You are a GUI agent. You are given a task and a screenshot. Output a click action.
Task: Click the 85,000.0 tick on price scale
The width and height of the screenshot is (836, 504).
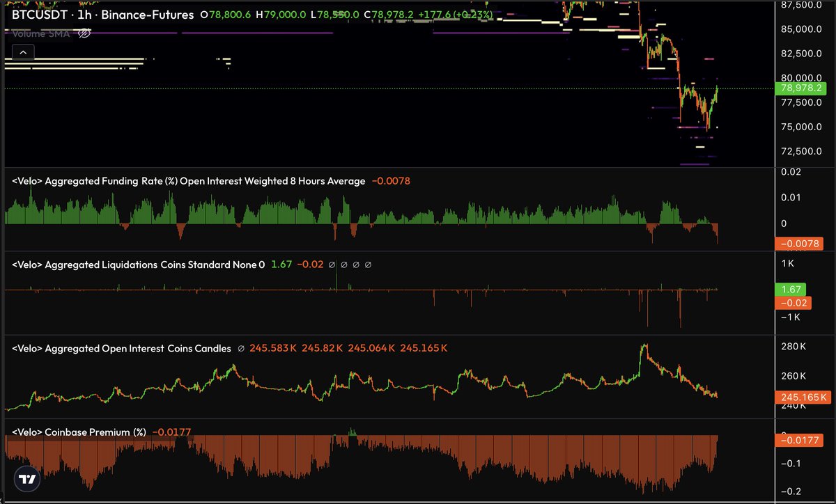tap(800, 29)
